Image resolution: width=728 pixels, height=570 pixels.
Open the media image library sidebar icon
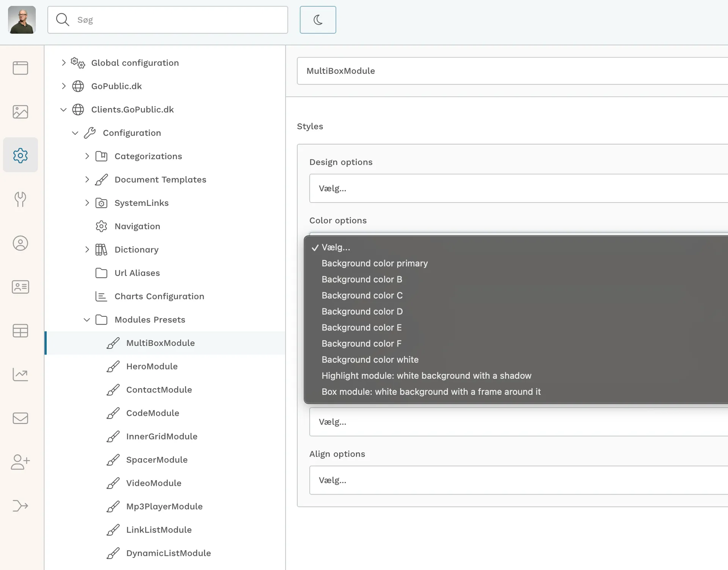point(20,112)
